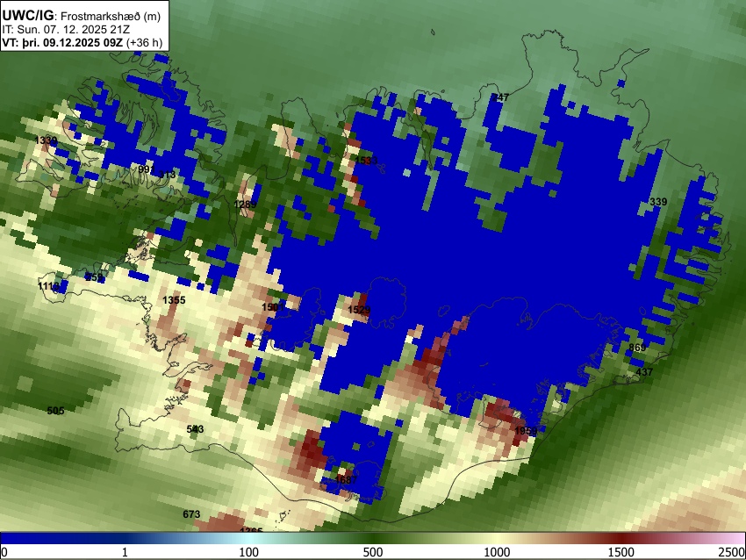Viewport: 746px width, 560px height.
Task: Click the map value 673
Action: tap(191, 514)
